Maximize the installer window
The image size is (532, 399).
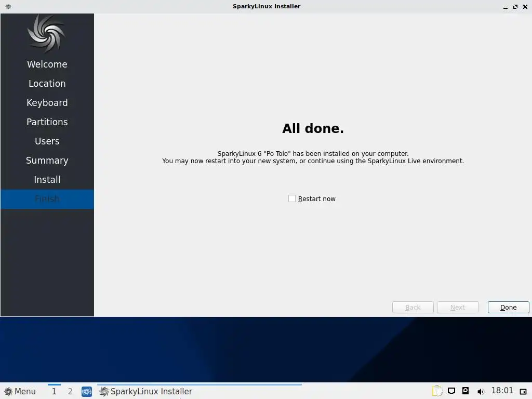pyautogui.click(x=515, y=6)
